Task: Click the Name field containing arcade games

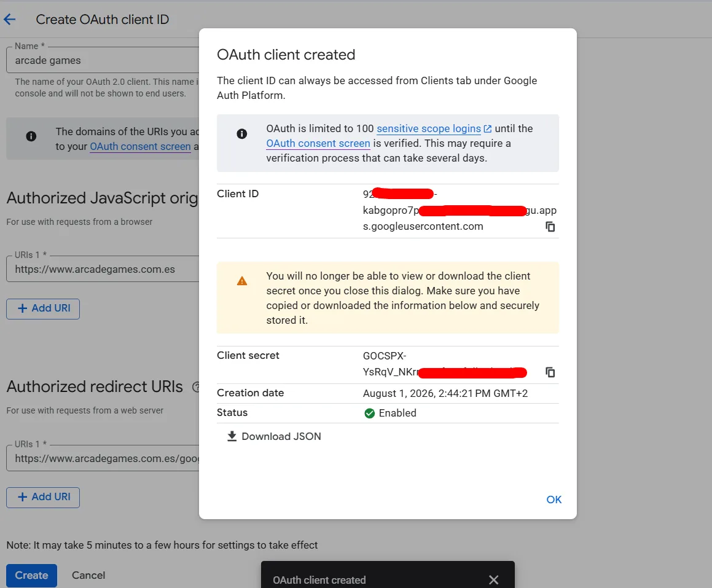Action: pyautogui.click(x=103, y=60)
